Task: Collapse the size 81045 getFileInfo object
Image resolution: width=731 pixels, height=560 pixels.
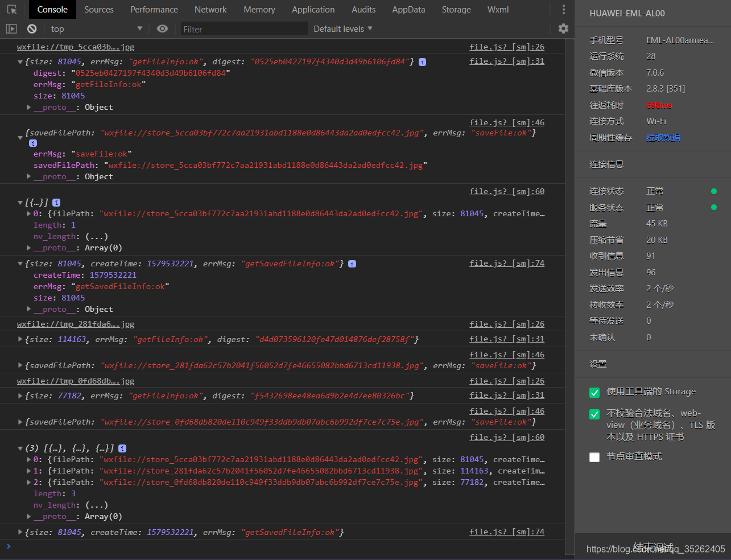Action: point(20,62)
